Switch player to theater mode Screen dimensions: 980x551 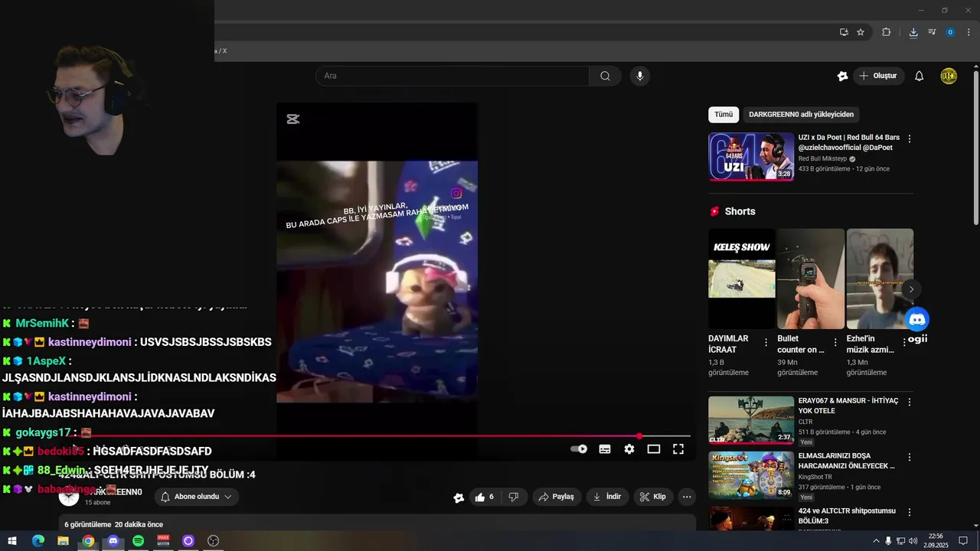coord(654,449)
